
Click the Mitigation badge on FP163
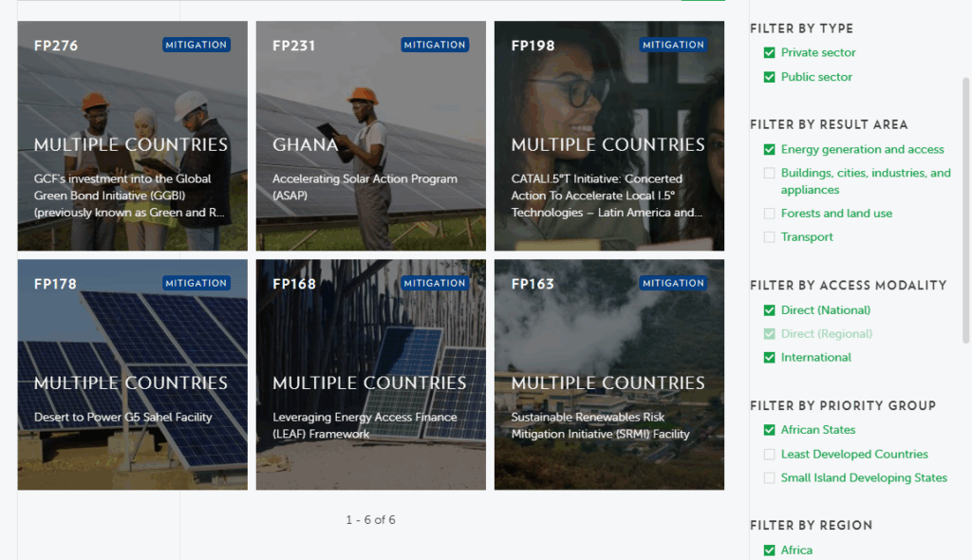pos(673,283)
